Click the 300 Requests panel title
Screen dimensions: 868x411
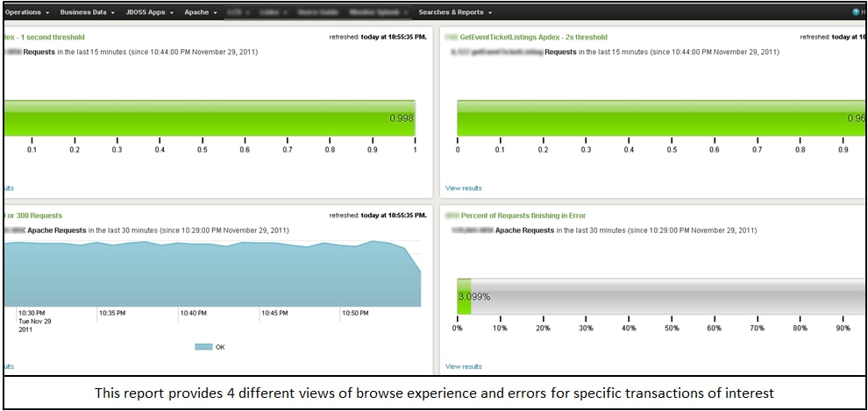(x=33, y=216)
